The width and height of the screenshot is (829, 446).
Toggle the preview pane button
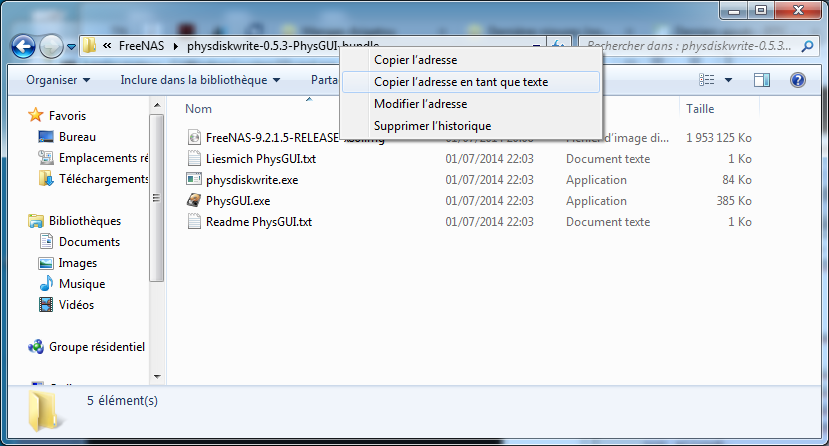click(762, 80)
